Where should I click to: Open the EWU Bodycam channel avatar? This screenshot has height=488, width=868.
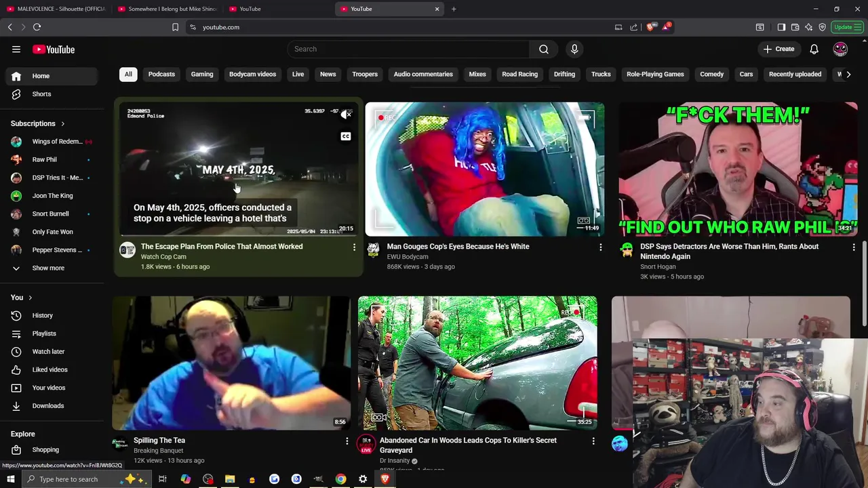pos(373,250)
